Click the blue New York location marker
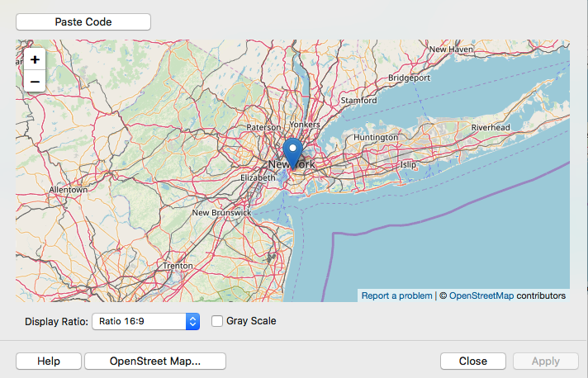588x378 pixels. 292,153
